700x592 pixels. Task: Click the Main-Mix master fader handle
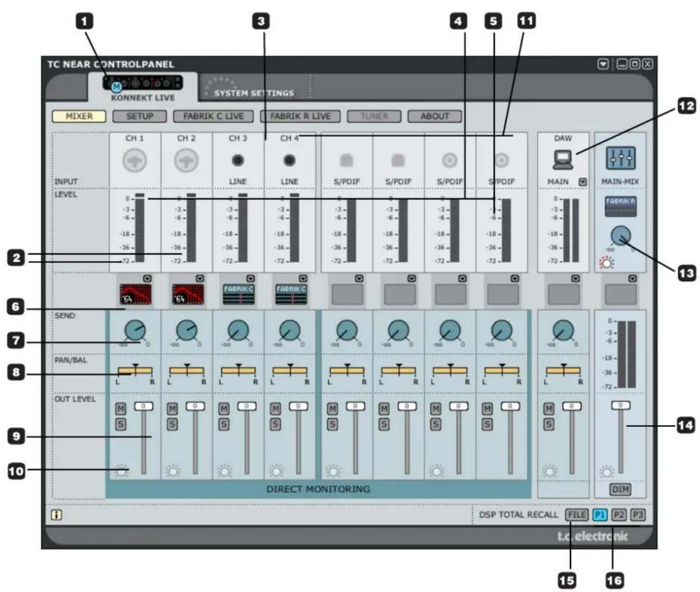point(621,405)
